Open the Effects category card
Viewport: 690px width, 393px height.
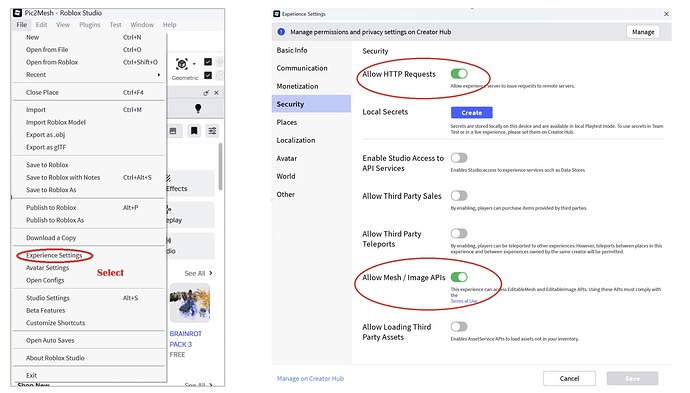tap(190, 183)
